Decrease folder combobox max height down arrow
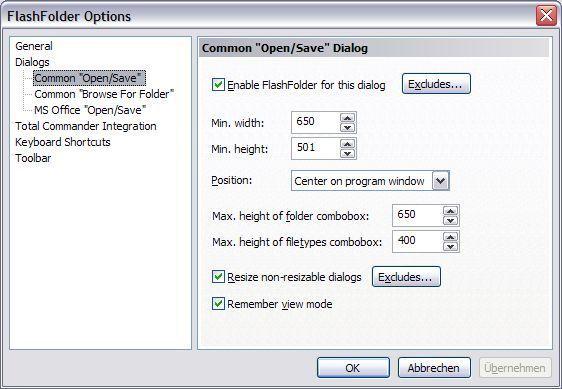562x389 pixels. tap(451, 220)
